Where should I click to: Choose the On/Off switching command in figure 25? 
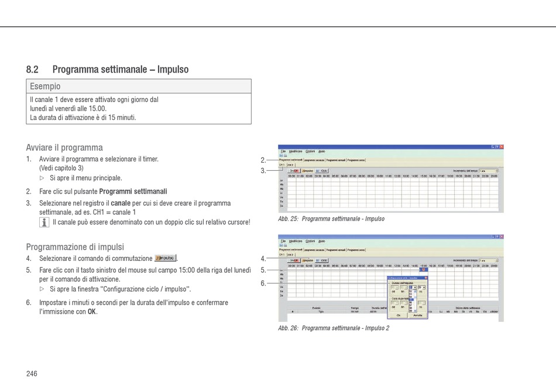pos(294,171)
